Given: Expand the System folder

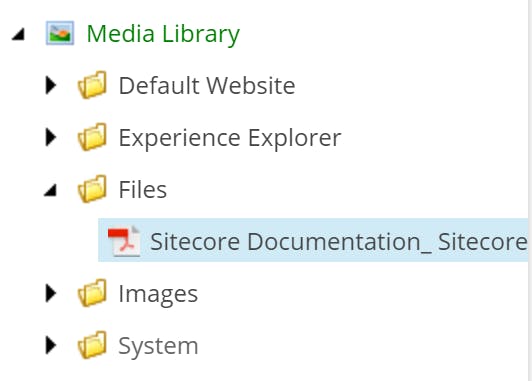Looking at the screenshot, I should tap(51, 345).
